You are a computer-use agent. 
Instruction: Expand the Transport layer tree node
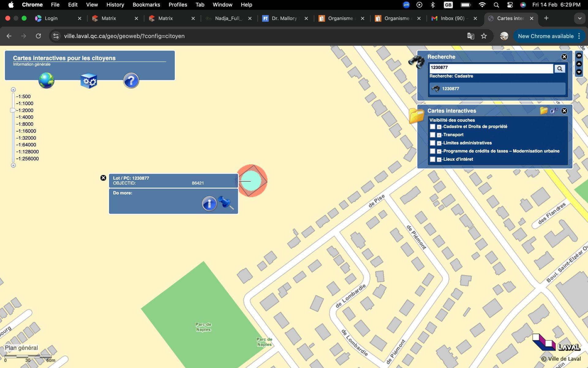click(x=439, y=135)
